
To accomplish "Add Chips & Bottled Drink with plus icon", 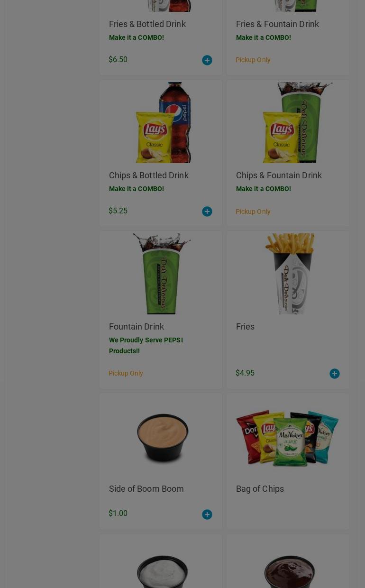I will click(x=207, y=211).
